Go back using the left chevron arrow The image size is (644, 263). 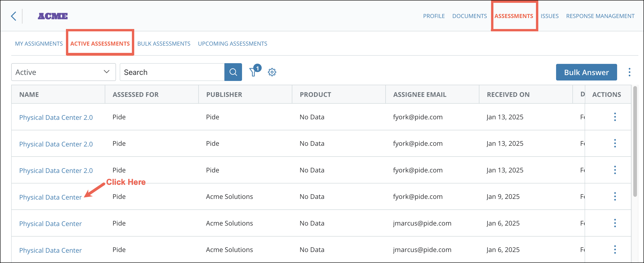(x=14, y=16)
